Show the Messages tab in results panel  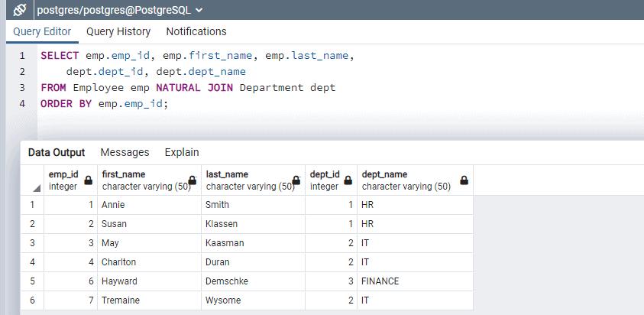(125, 152)
